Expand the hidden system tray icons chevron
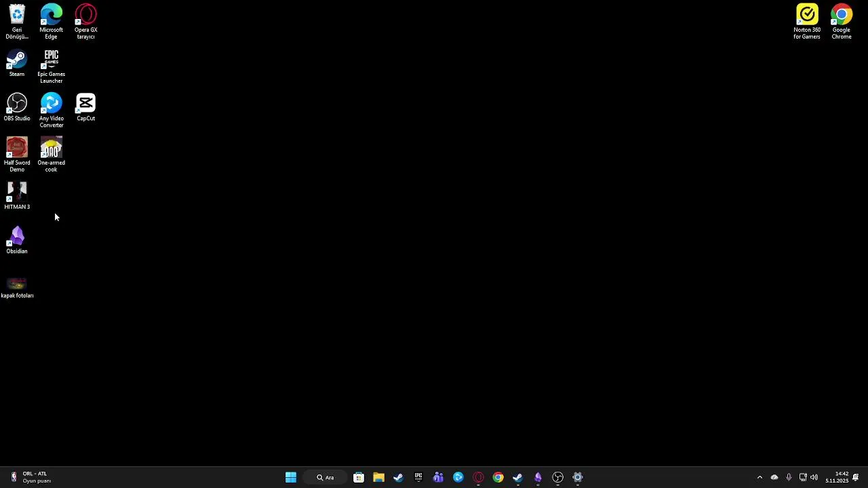Screen dimensions: 868x488 pos(759,477)
